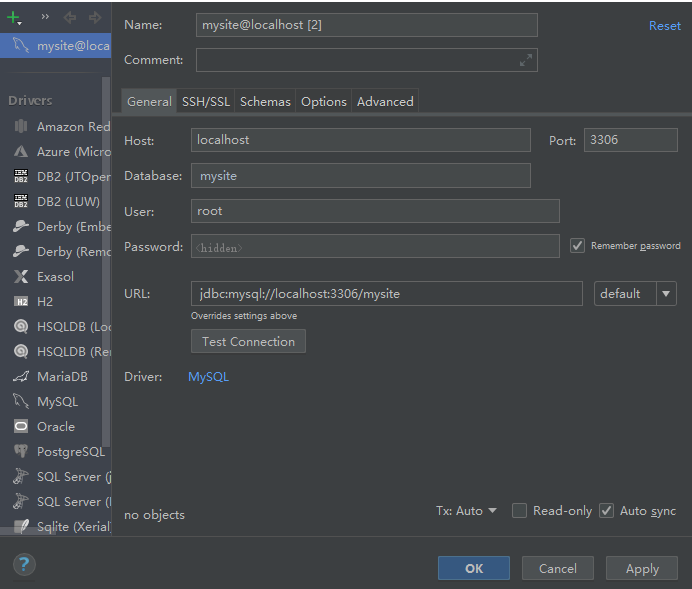Click the MariaDB seal icon
Viewport: 692px width, 589px height.
pyautogui.click(x=21, y=376)
